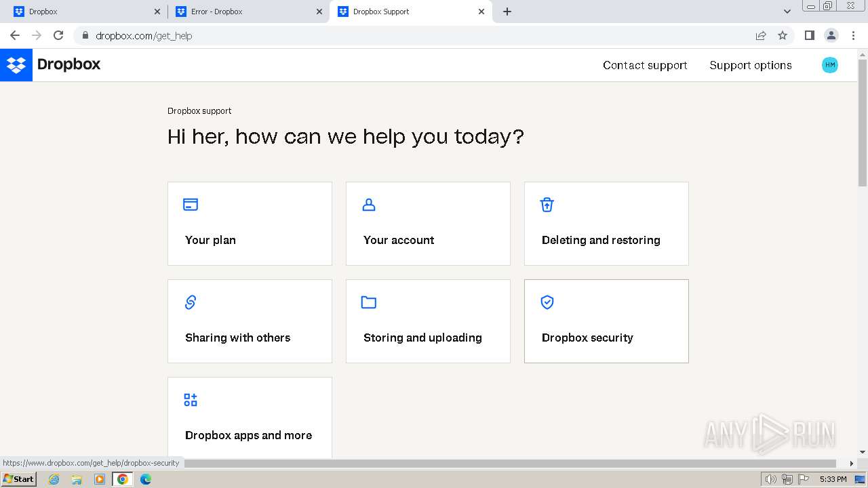Image resolution: width=868 pixels, height=488 pixels.
Task: Open Sharing with others help card
Action: click(x=250, y=321)
